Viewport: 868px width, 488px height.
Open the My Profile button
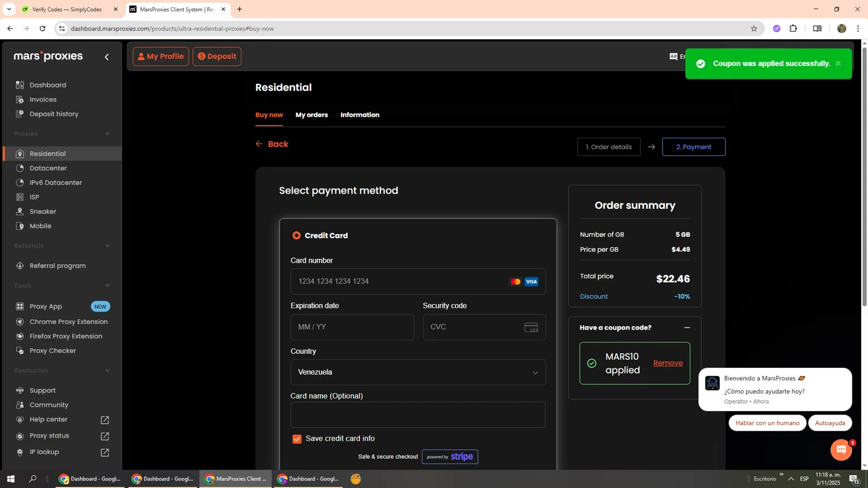point(161,57)
